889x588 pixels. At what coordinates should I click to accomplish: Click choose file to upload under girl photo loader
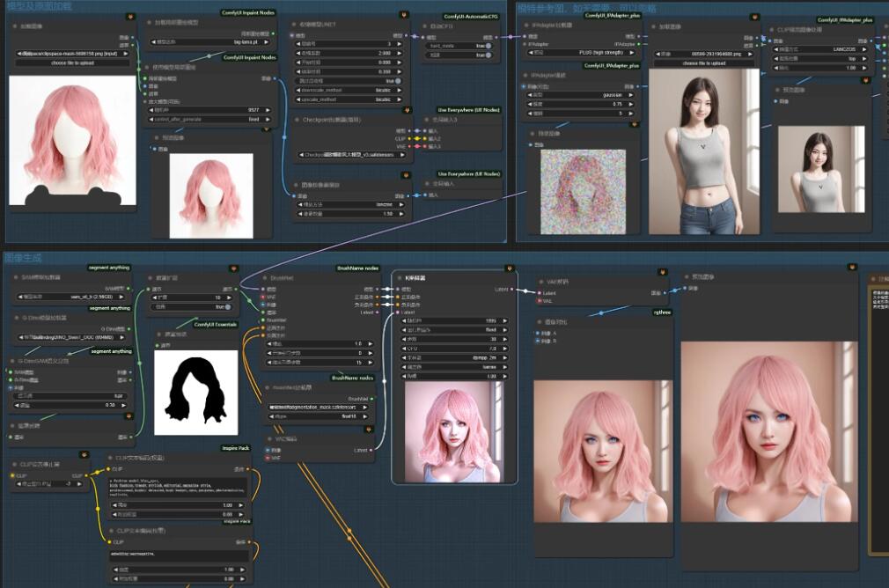[x=703, y=63]
